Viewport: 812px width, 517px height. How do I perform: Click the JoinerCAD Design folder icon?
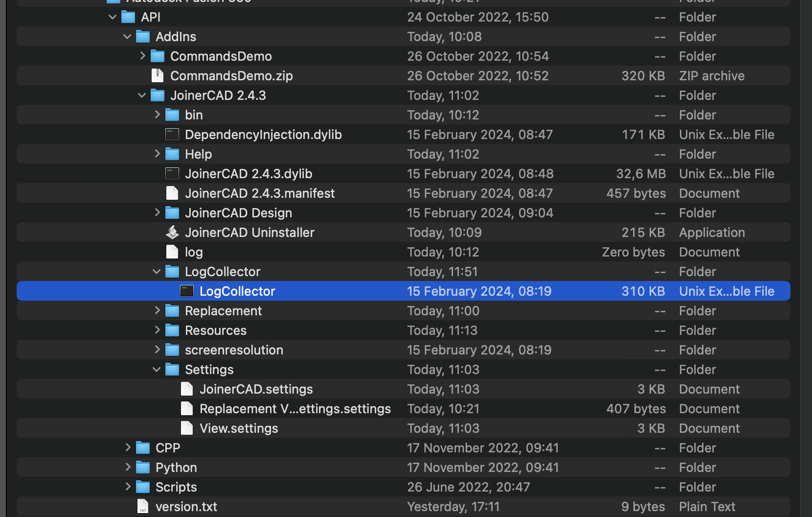[x=172, y=213]
